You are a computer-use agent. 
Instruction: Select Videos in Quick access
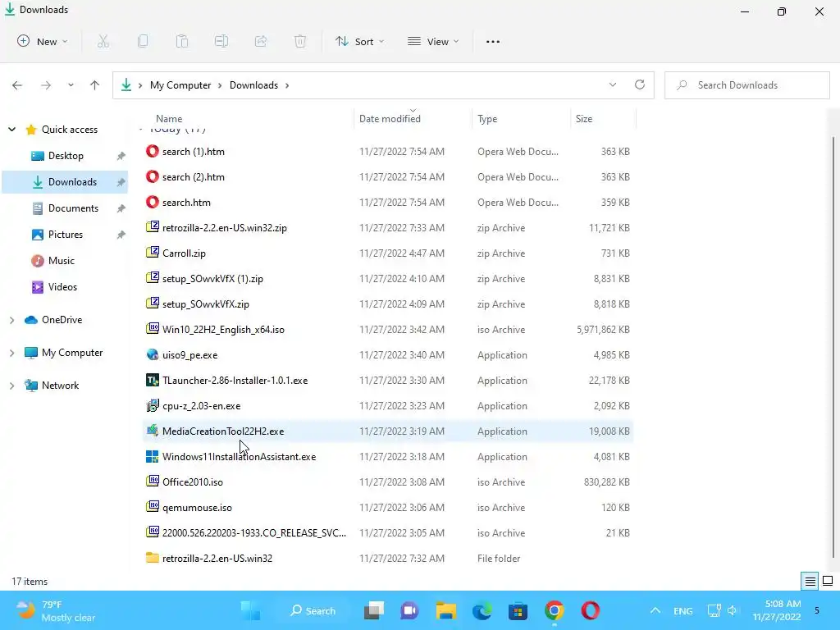coord(66,287)
